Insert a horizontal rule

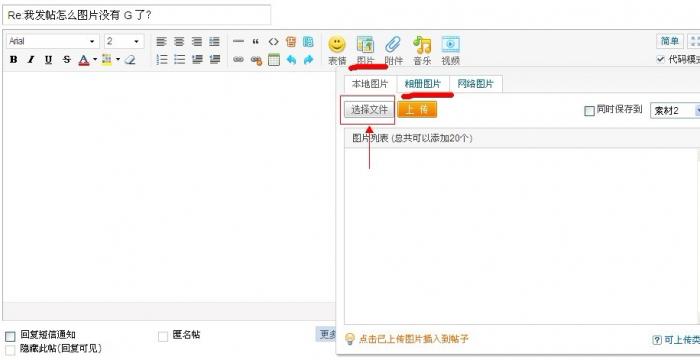click(x=238, y=42)
